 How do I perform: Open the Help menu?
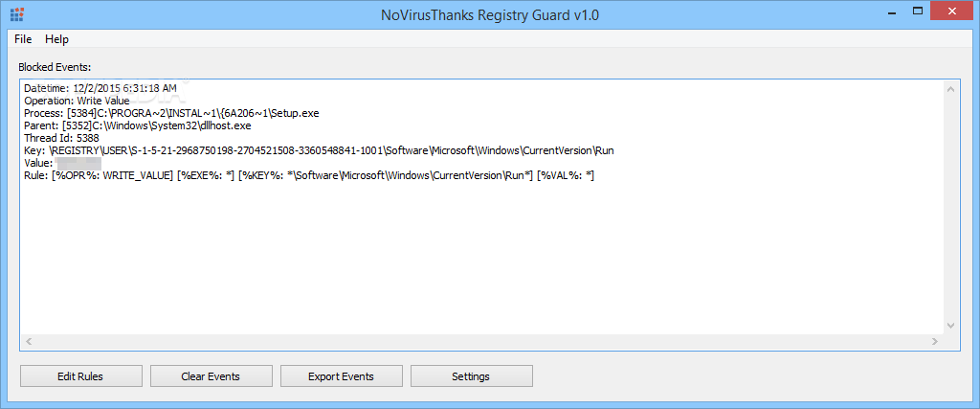(56, 38)
